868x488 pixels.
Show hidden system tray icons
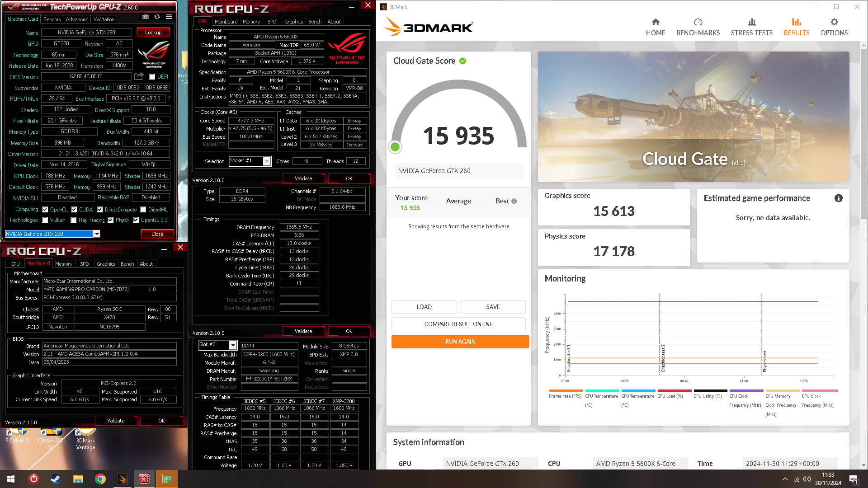click(x=785, y=479)
